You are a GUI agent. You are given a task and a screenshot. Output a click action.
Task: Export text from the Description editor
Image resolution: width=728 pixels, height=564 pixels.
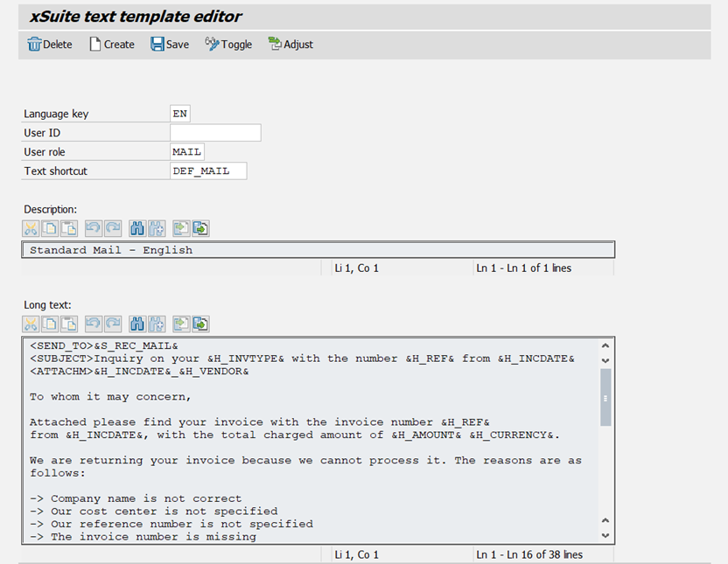(x=200, y=228)
